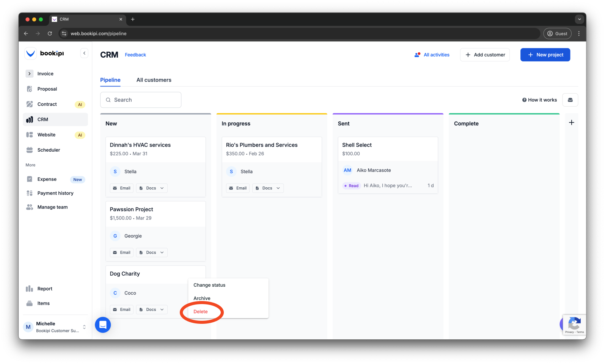The image size is (605, 364).
Task: Close the CRM browser tab
Action: [121, 19]
